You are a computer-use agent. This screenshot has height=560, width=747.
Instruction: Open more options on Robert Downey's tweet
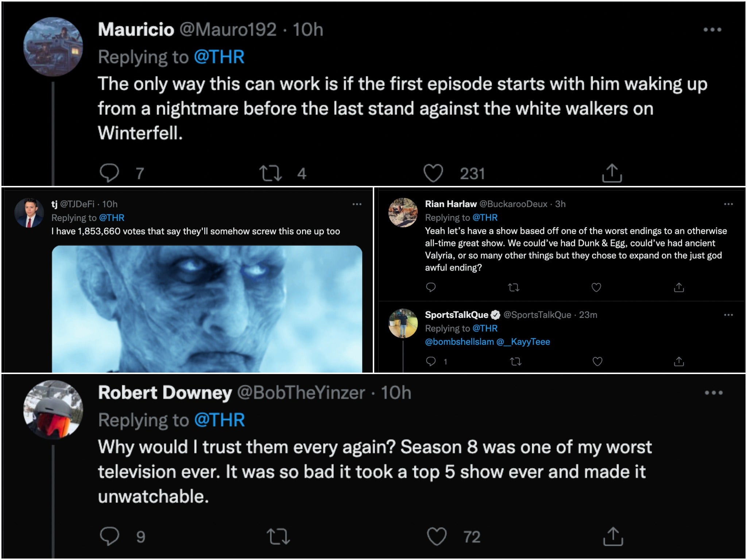click(x=714, y=393)
